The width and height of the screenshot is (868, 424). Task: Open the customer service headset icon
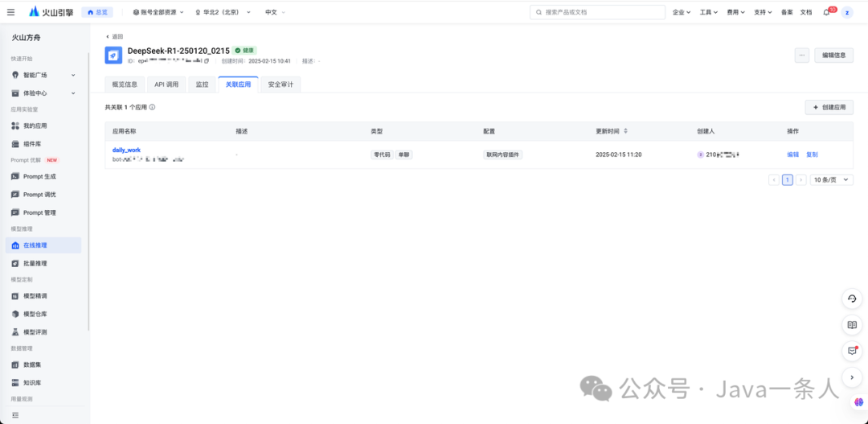[x=852, y=298]
